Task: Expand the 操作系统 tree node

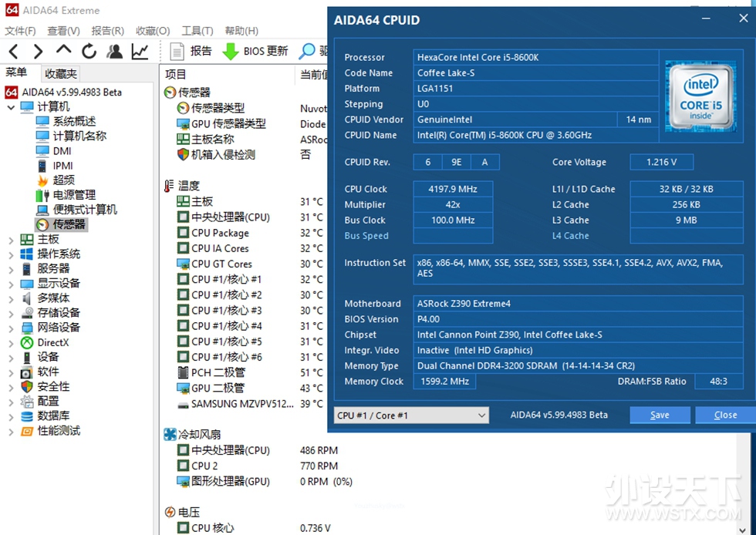Action: coord(11,254)
